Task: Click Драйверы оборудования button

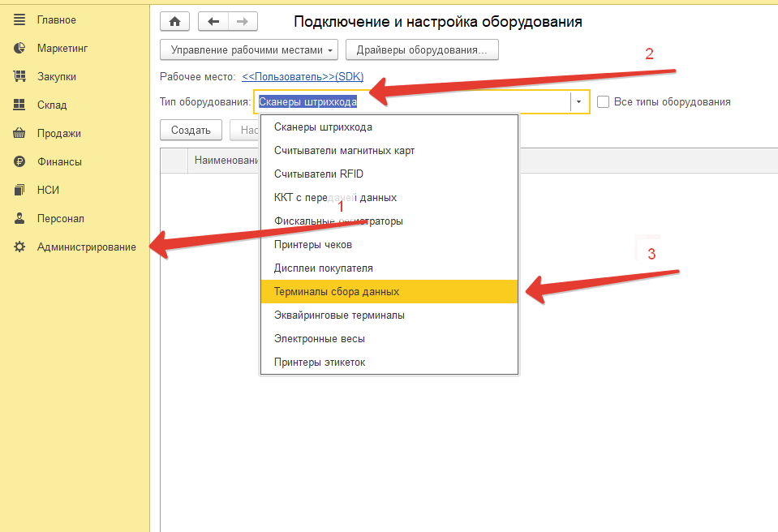Action: 422,50
